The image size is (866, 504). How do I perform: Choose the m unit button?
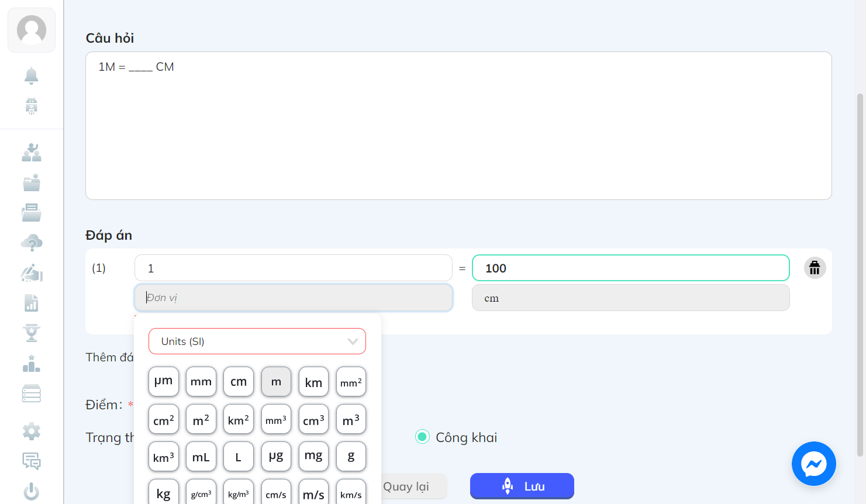276,381
